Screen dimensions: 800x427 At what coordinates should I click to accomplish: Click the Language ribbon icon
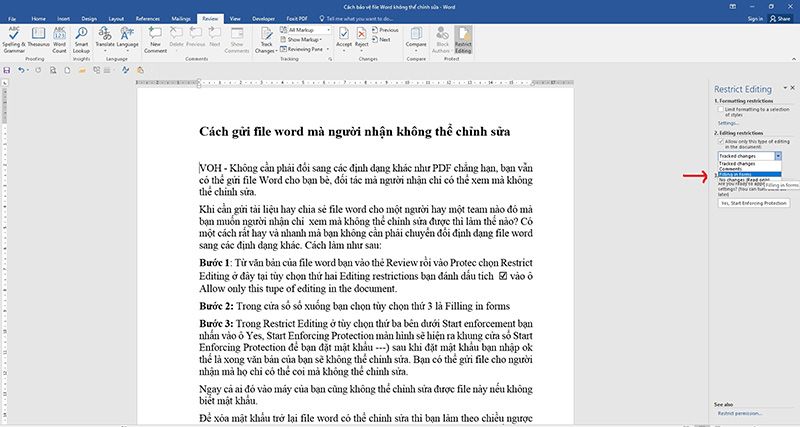tap(128, 40)
